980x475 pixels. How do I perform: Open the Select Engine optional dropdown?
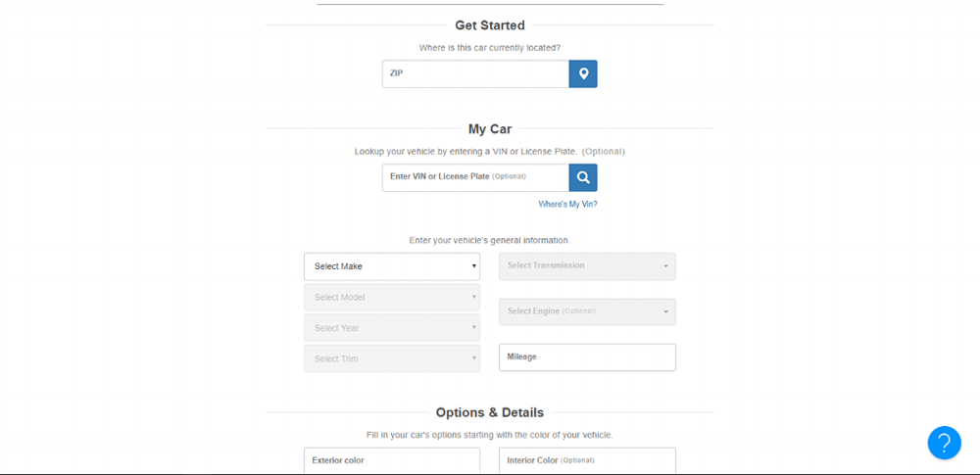(x=587, y=311)
